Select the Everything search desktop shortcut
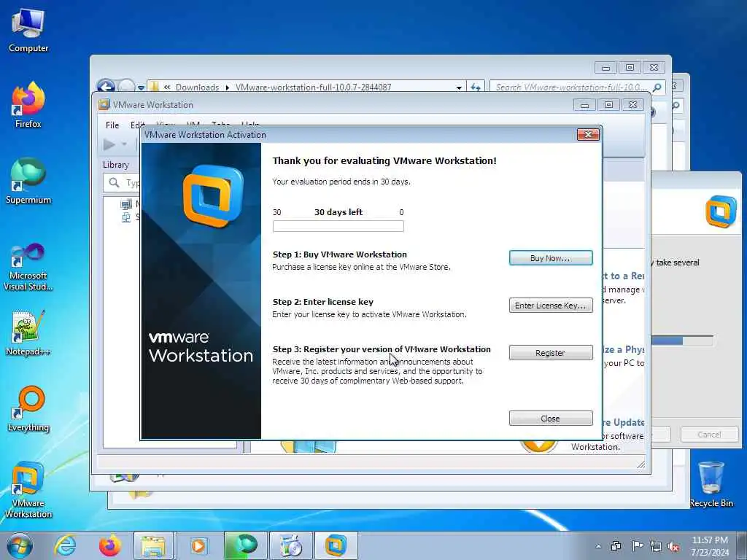Image resolution: width=747 pixels, height=560 pixels. pyautogui.click(x=28, y=409)
